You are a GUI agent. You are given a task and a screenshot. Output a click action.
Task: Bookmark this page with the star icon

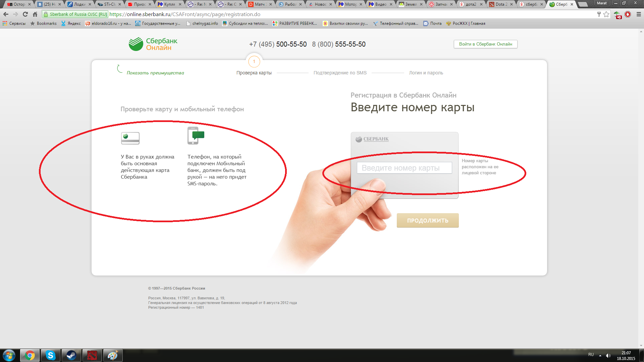pos(606,14)
